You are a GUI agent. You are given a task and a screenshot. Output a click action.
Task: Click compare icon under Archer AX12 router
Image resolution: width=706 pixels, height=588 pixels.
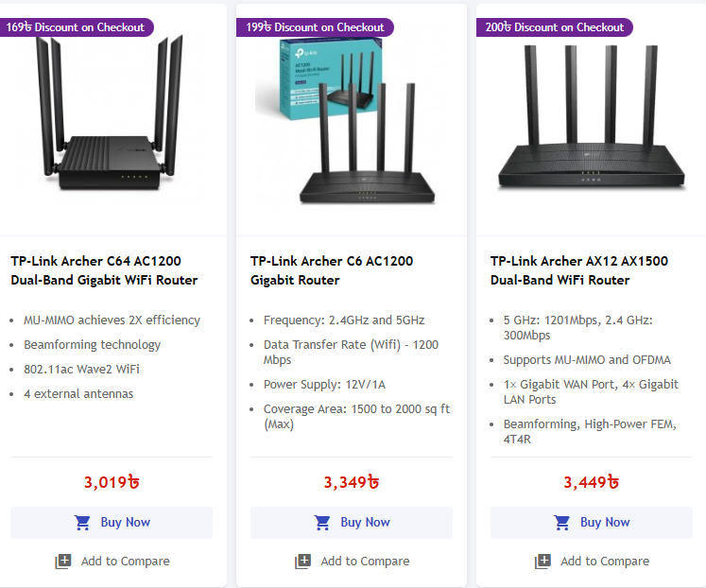tap(543, 562)
